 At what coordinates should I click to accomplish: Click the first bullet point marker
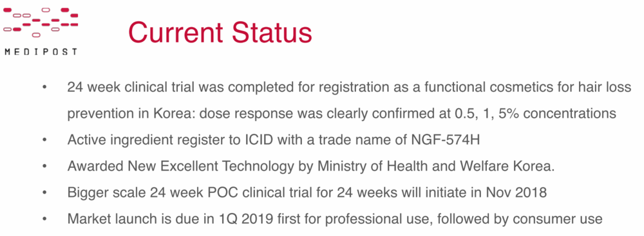point(45,87)
